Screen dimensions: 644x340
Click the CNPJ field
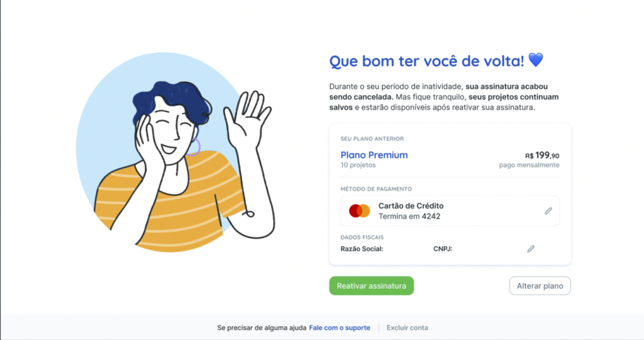tap(443, 249)
